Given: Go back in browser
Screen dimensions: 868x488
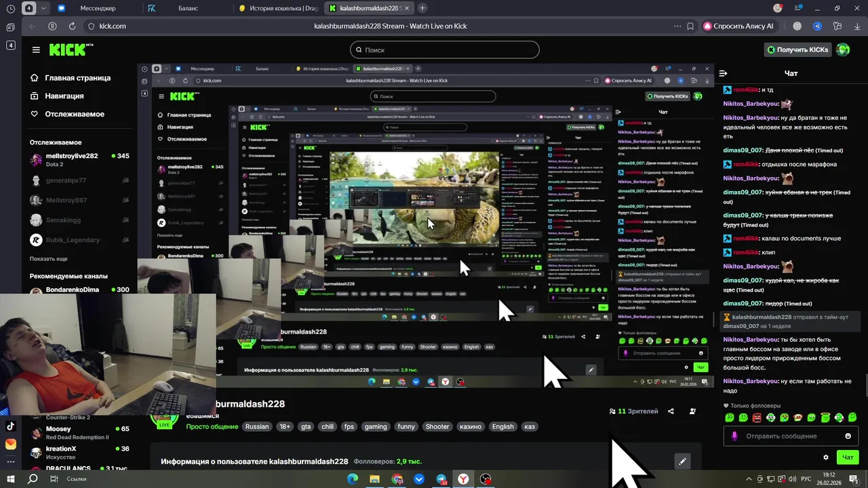Looking at the screenshot, I should (x=33, y=26).
